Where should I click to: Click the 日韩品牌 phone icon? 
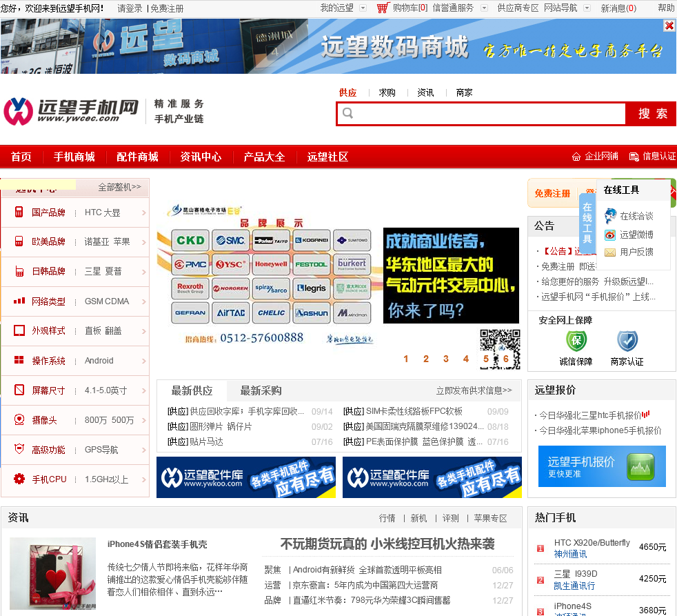(19, 271)
